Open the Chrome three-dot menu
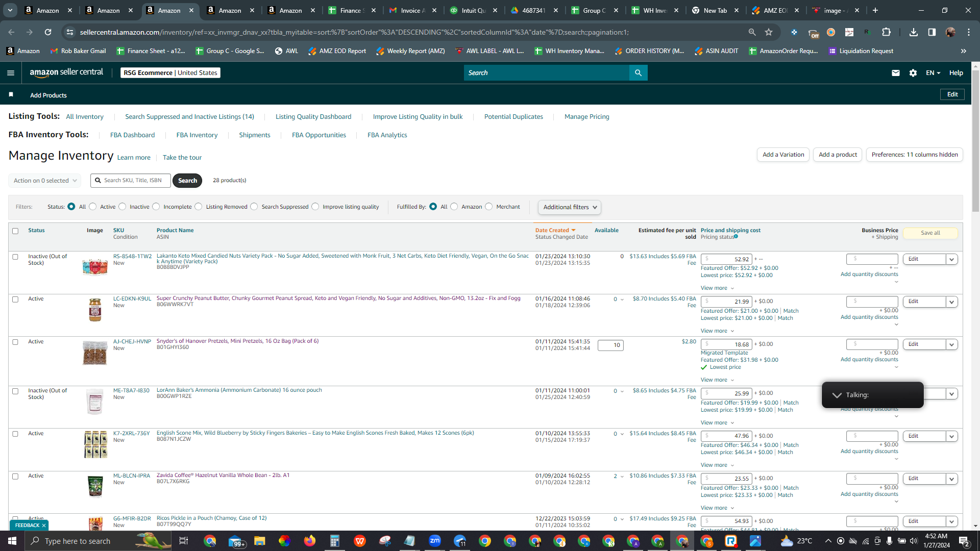Screen dimensions: 980x551 (x=969, y=32)
